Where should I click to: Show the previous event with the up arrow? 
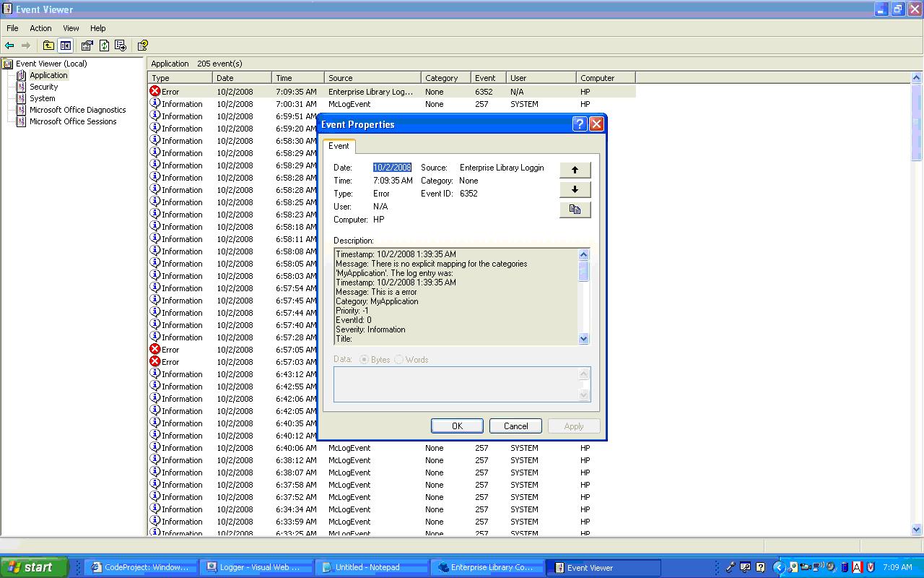point(575,170)
